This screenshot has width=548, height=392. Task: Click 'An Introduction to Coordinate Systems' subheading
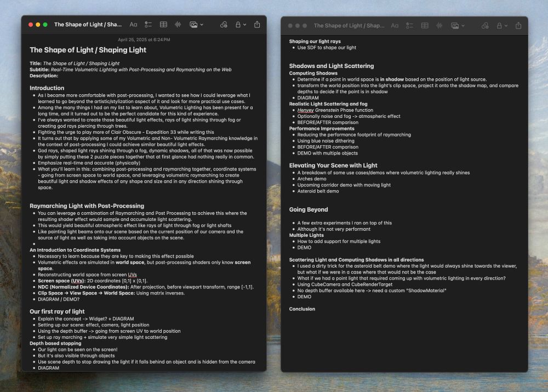(x=75, y=250)
